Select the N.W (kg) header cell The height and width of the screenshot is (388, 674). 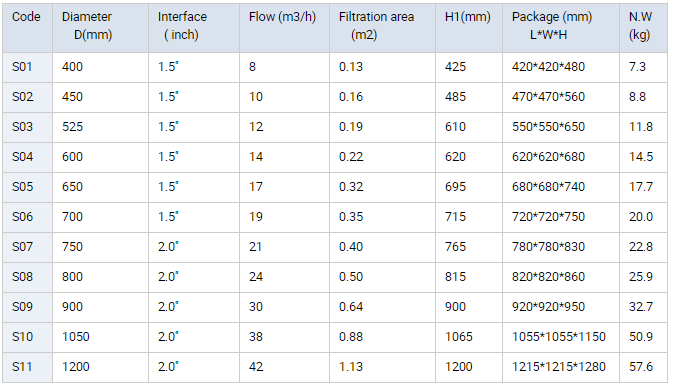click(x=643, y=28)
